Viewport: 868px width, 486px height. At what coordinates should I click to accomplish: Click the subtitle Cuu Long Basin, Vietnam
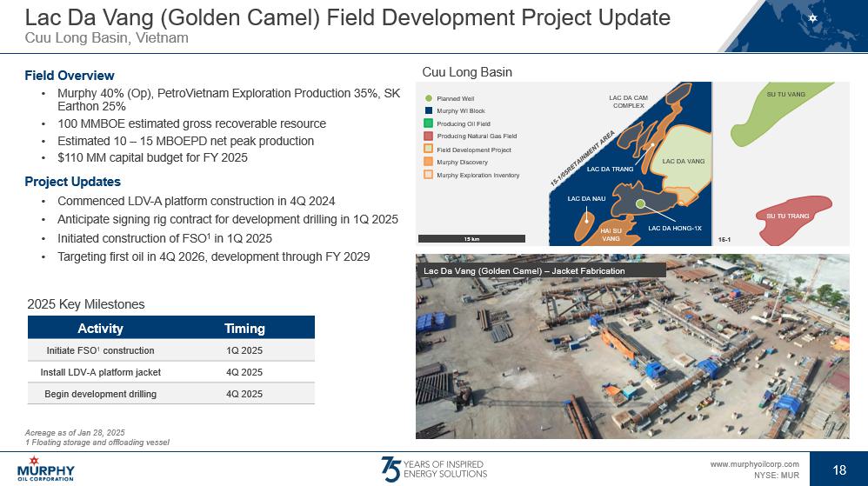point(107,38)
